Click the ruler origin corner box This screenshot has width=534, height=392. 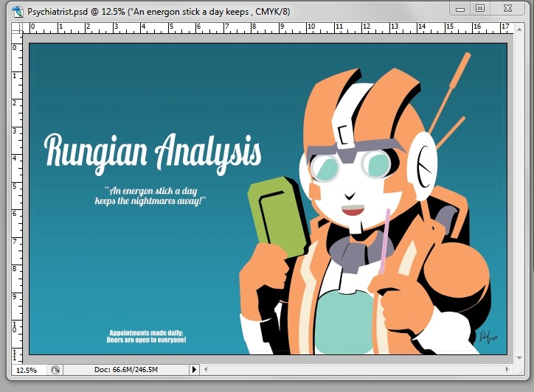[x=17, y=28]
